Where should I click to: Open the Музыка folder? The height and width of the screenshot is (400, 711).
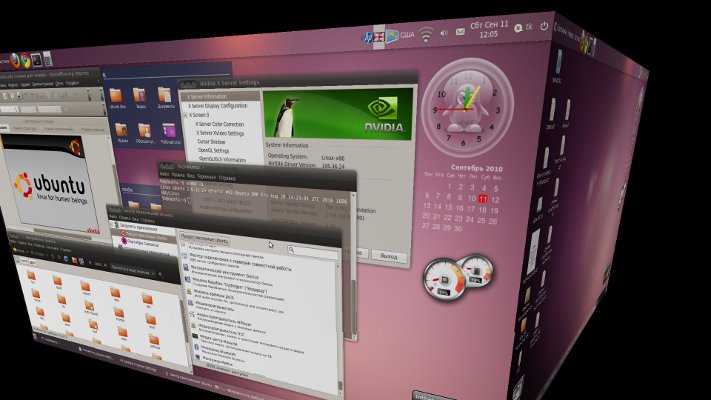(x=122, y=133)
